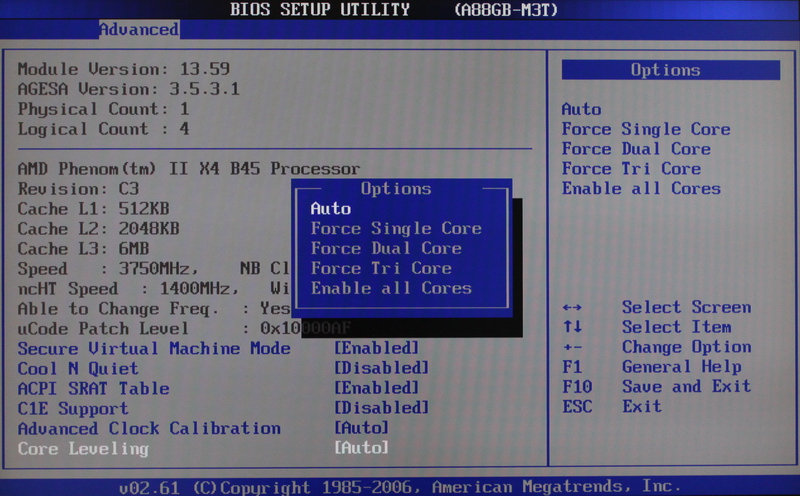Screen dimensions: 800x496
Task: Click the plus-minus Change Option icon
Action: click(572, 348)
